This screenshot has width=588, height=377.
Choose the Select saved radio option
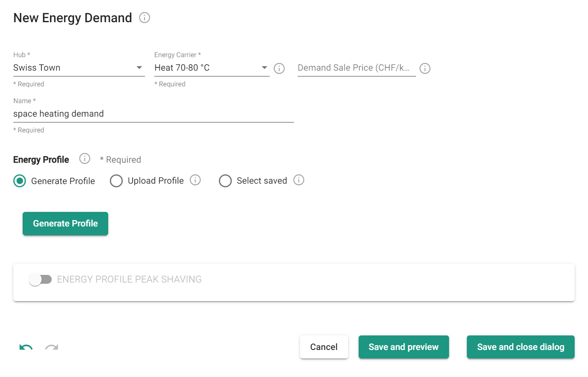tap(225, 181)
